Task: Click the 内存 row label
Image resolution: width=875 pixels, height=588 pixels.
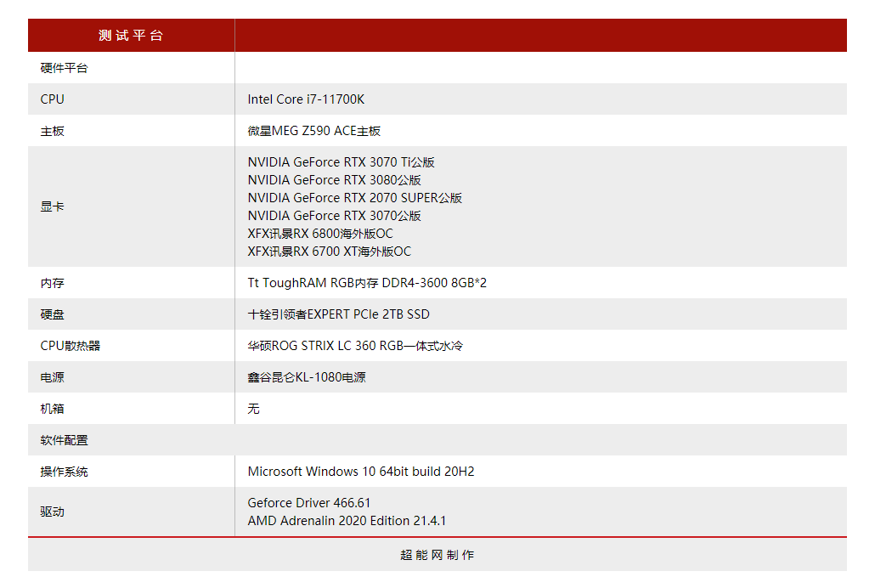Action: tap(53, 283)
